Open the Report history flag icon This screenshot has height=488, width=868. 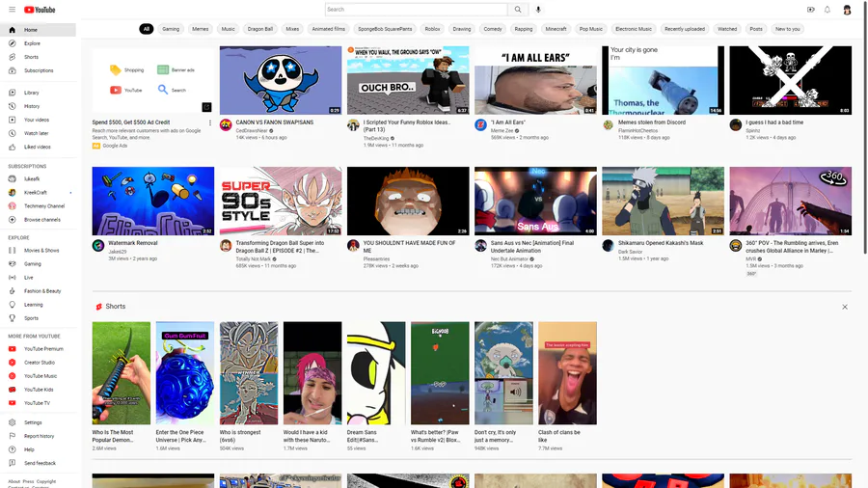13,436
